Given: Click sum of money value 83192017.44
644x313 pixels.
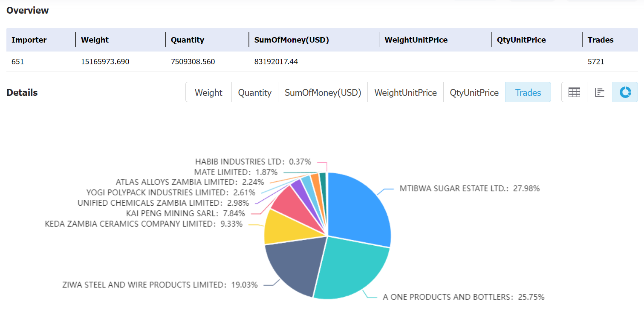Looking at the screenshot, I should (x=276, y=62).
